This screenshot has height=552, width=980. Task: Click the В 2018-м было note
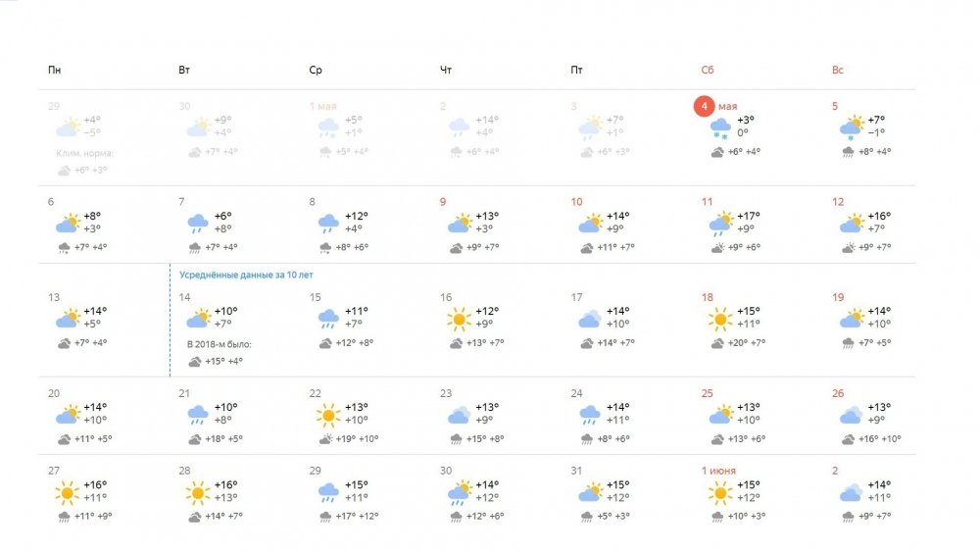pyautogui.click(x=220, y=344)
